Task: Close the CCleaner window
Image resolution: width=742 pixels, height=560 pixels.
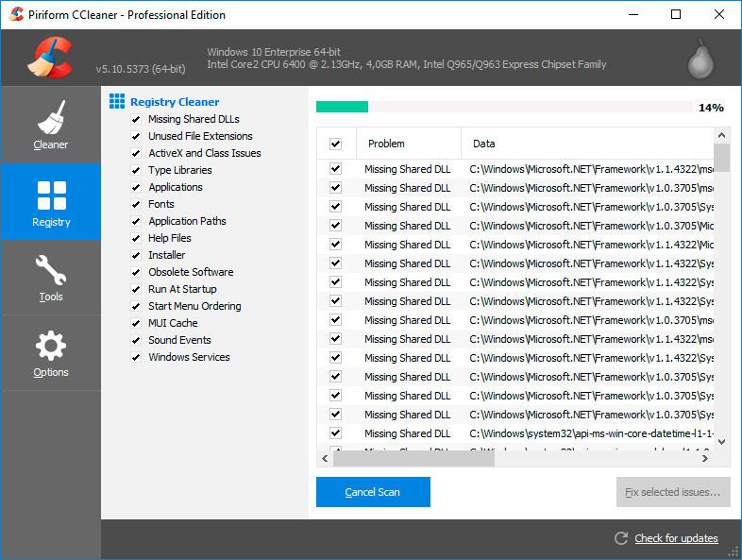Action: [719, 14]
